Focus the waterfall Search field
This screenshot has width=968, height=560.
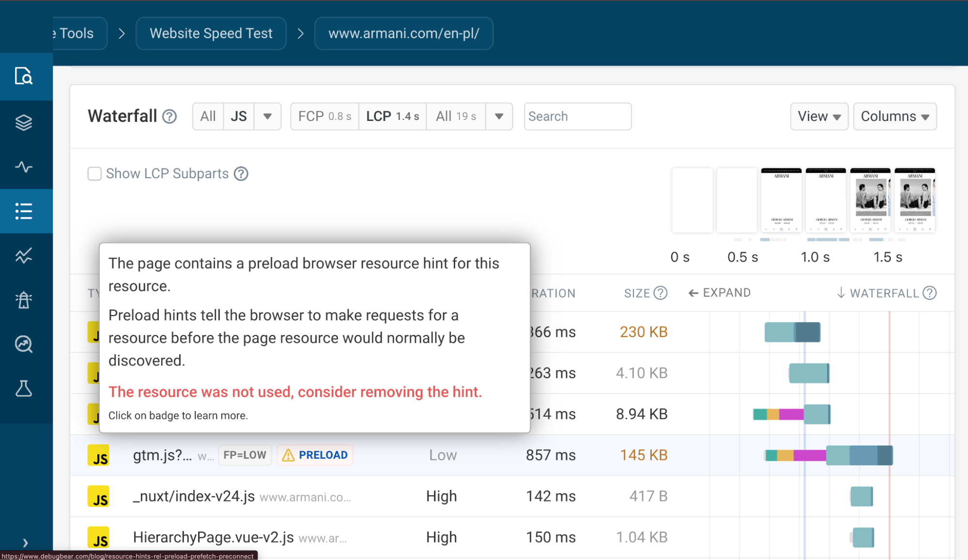[x=578, y=116]
